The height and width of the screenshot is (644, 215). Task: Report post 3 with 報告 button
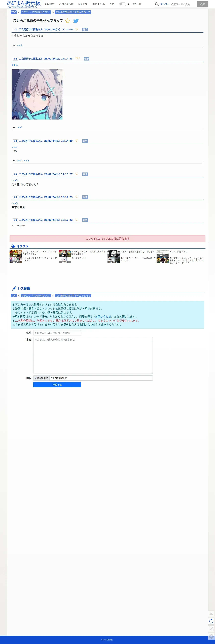[x=85, y=141]
